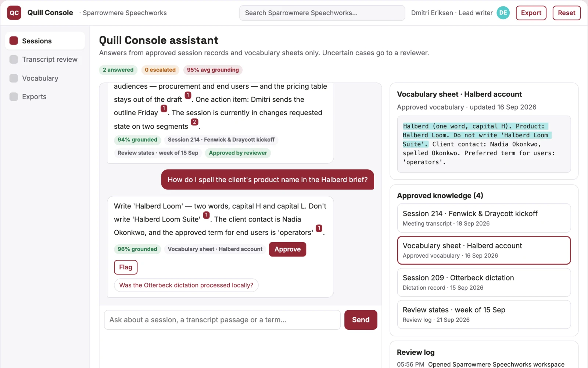This screenshot has height=368, width=588.
Task: Click the 'Approved by reviewer' chip
Action: tap(238, 153)
